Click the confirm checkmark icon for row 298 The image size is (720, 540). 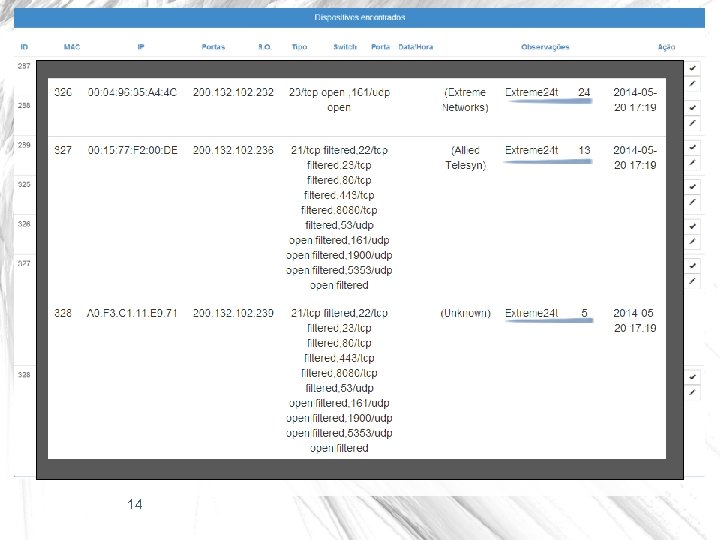click(x=692, y=107)
